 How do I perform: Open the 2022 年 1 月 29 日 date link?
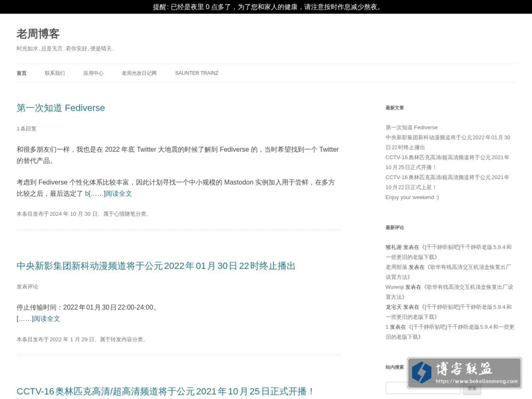point(72,339)
